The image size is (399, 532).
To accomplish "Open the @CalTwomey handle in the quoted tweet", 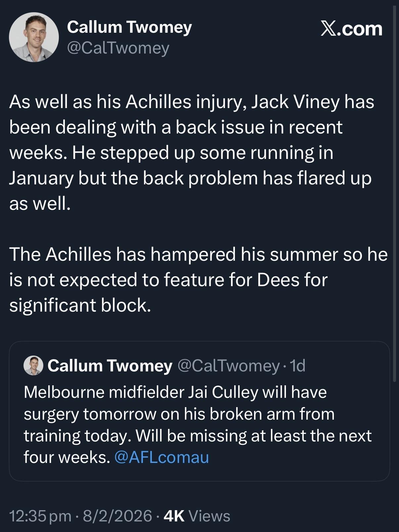I will tap(229, 366).
